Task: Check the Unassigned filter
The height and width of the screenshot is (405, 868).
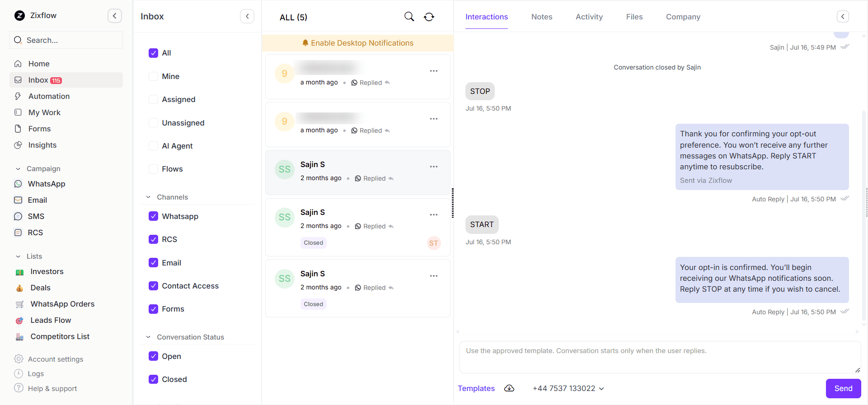Action: coord(154,123)
